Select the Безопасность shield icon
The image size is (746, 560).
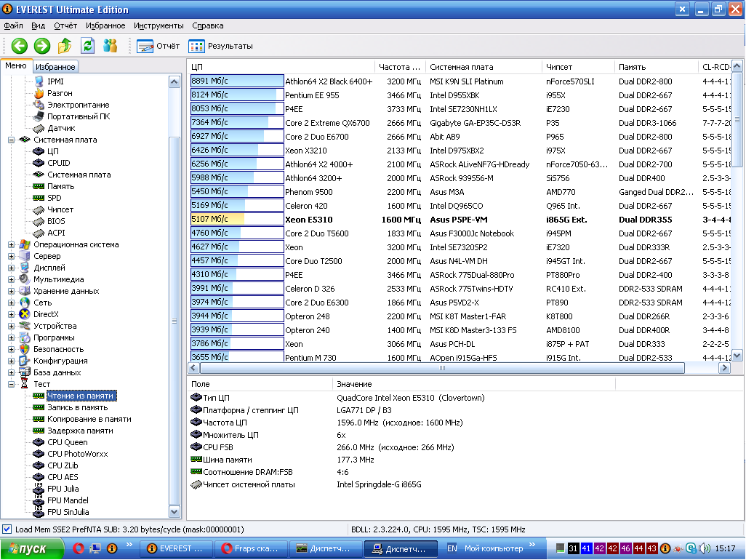click(25, 349)
